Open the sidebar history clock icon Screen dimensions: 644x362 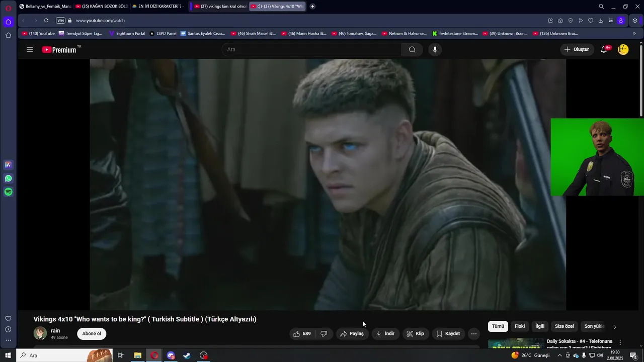click(8, 329)
